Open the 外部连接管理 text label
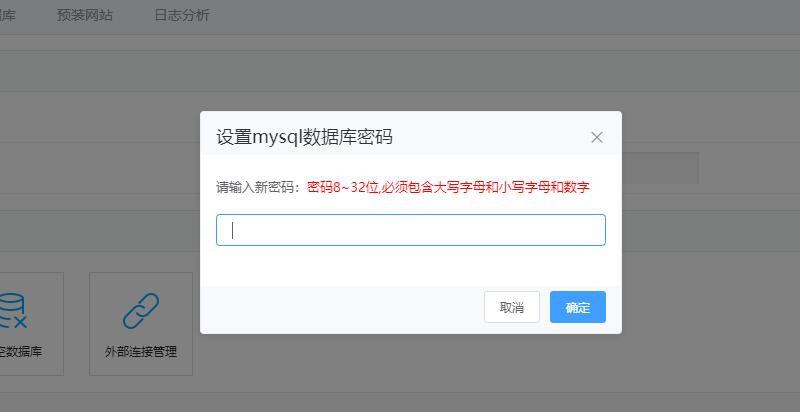The height and width of the screenshot is (412, 800). click(x=140, y=352)
